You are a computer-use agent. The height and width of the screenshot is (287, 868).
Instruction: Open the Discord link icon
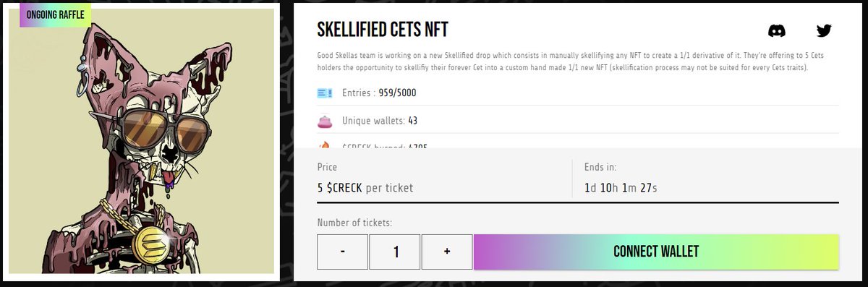tap(777, 31)
